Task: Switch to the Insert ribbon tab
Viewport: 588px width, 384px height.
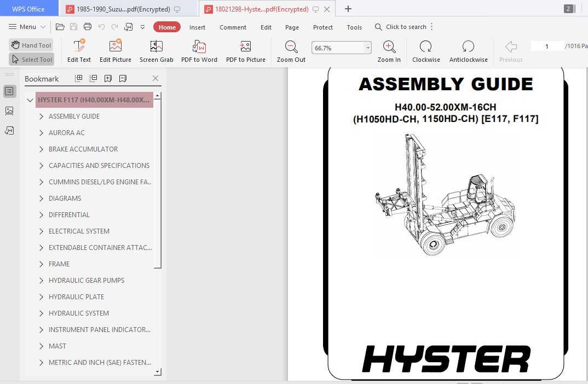Action: [x=197, y=27]
